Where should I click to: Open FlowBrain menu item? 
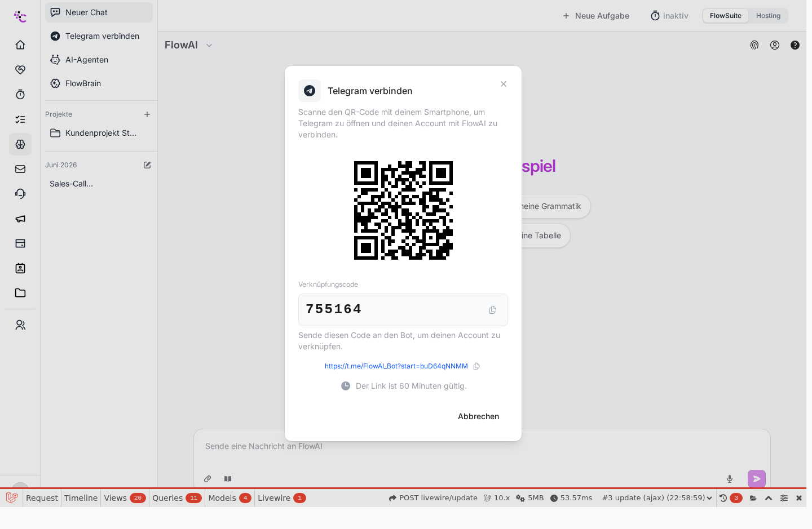point(99,83)
